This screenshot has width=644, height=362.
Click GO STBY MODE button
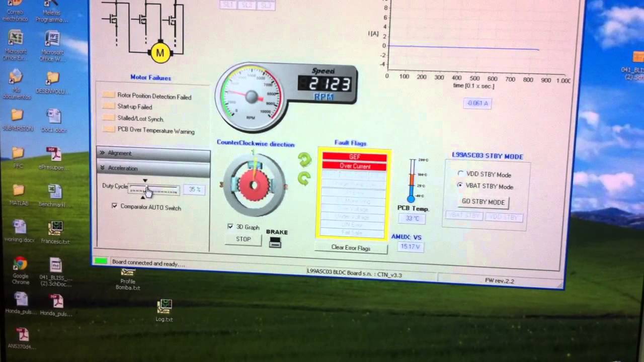tap(483, 202)
